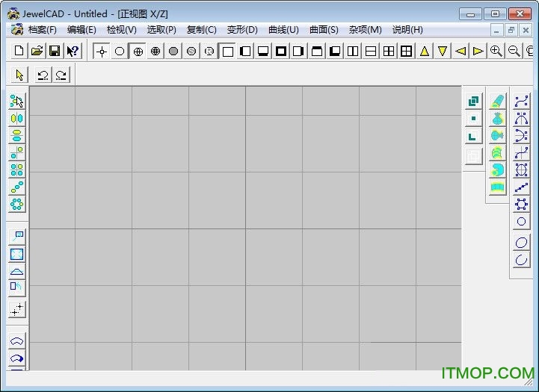539x392 pixels.
Task: Zoom out with the minus magnifier
Action: [514, 51]
